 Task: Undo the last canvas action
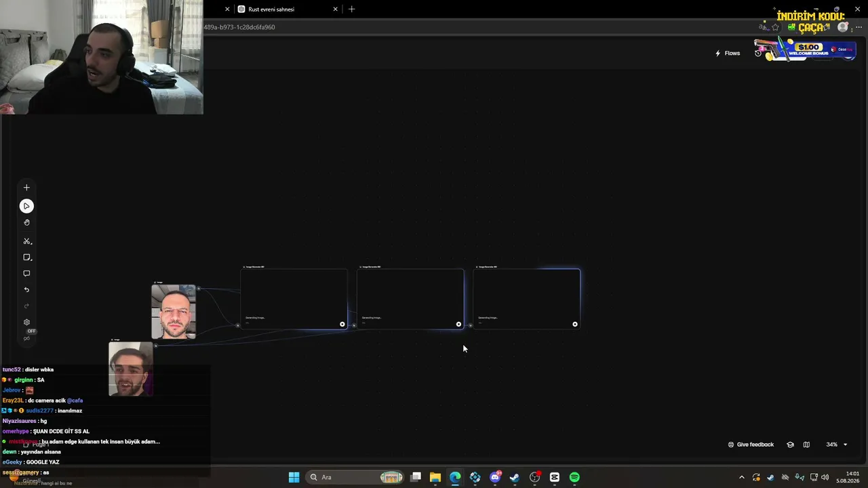point(26,290)
